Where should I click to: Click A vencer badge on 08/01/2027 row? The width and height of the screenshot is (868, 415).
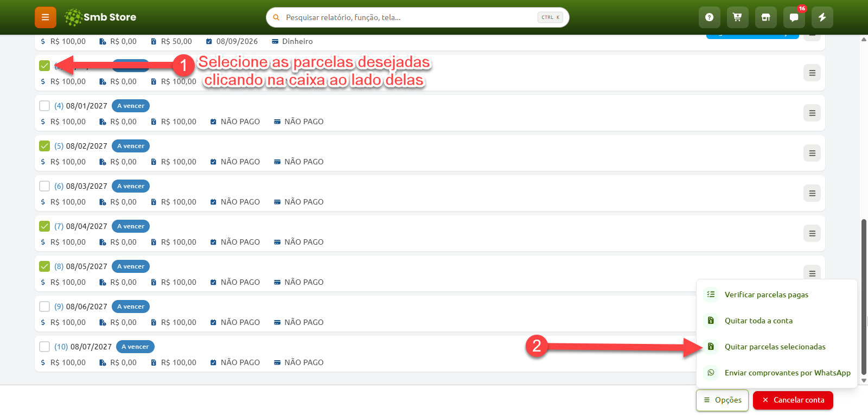tap(131, 106)
